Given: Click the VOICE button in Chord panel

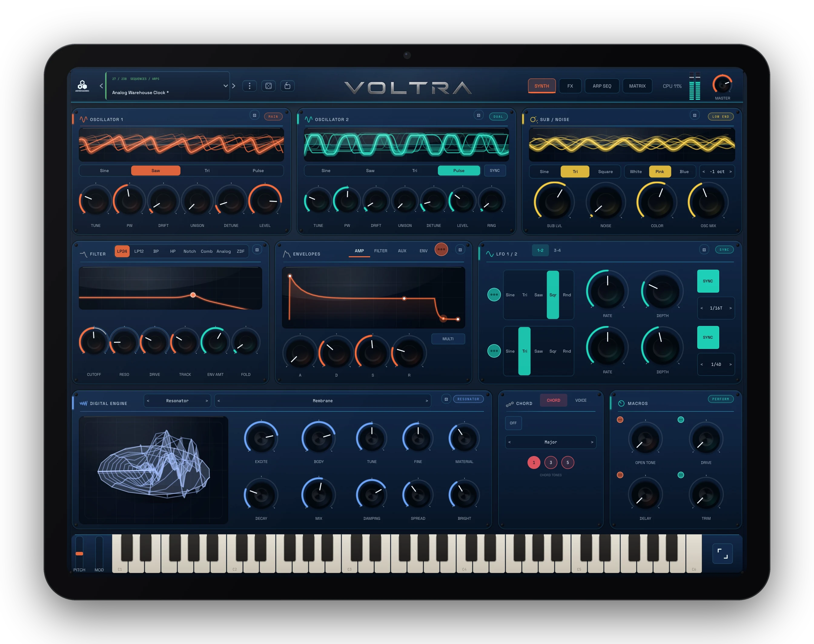Looking at the screenshot, I should click(581, 400).
